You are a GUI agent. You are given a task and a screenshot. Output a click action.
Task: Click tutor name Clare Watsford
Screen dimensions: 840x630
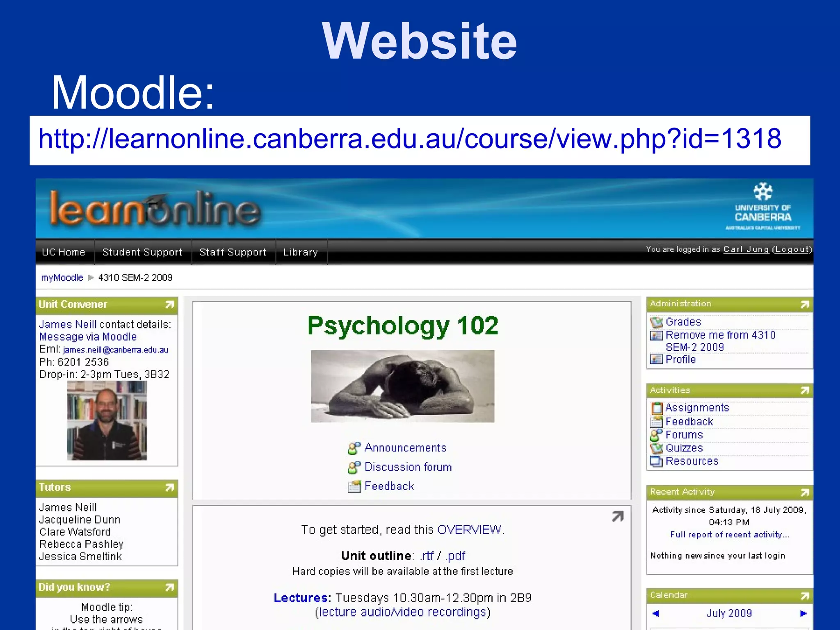click(x=75, y=532)
